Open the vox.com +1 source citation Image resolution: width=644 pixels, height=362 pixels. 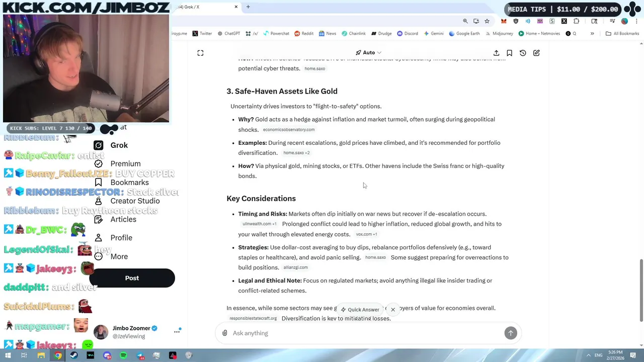click(x=366, y=234)
